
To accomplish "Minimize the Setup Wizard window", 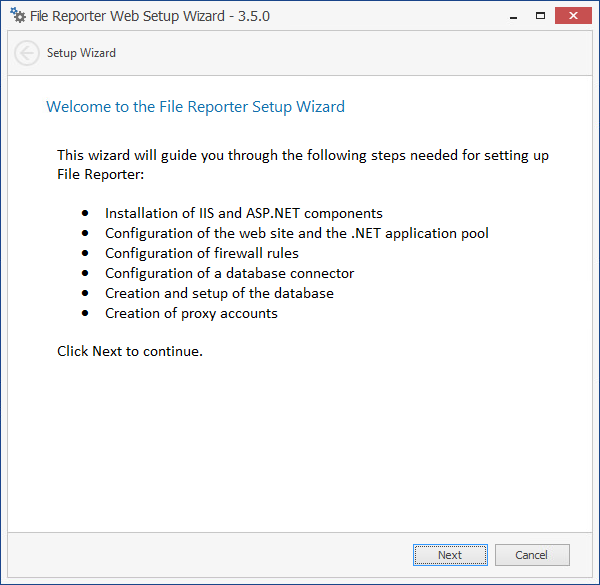I will click(513, 16).
